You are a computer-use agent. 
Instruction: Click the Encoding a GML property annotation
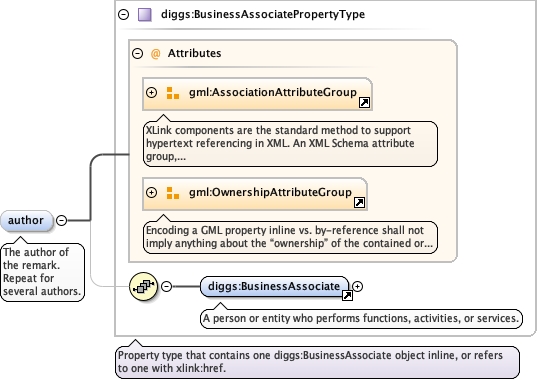[290, 237]
